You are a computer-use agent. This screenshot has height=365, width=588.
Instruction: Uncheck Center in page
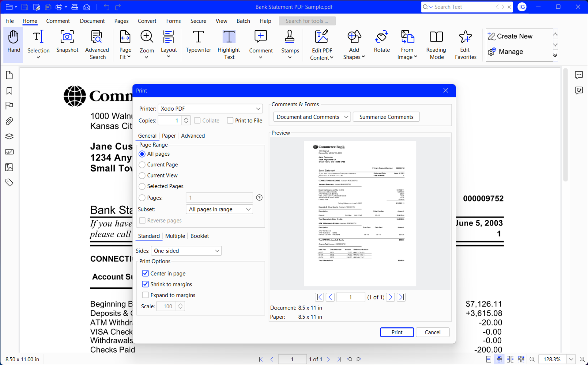coord(145,273)
